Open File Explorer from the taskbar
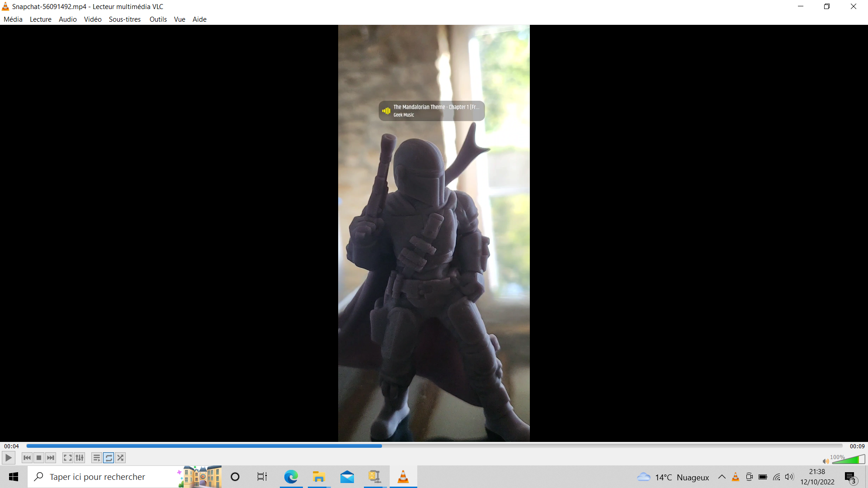The image size is (868, 488). 319,477
